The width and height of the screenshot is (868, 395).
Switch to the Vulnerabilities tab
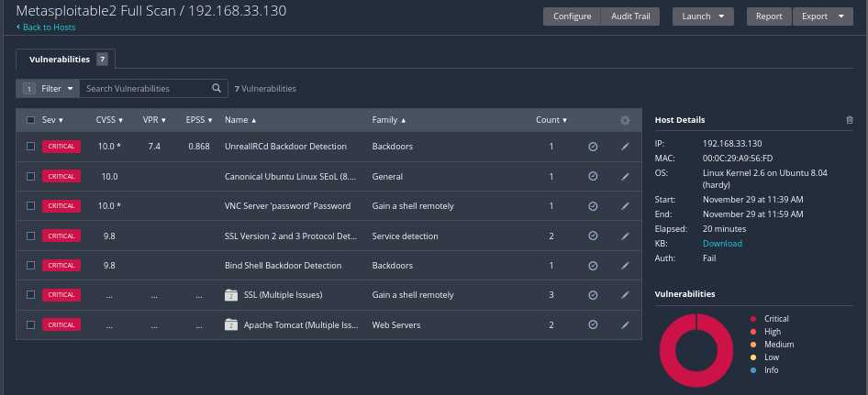coord(65,60)
